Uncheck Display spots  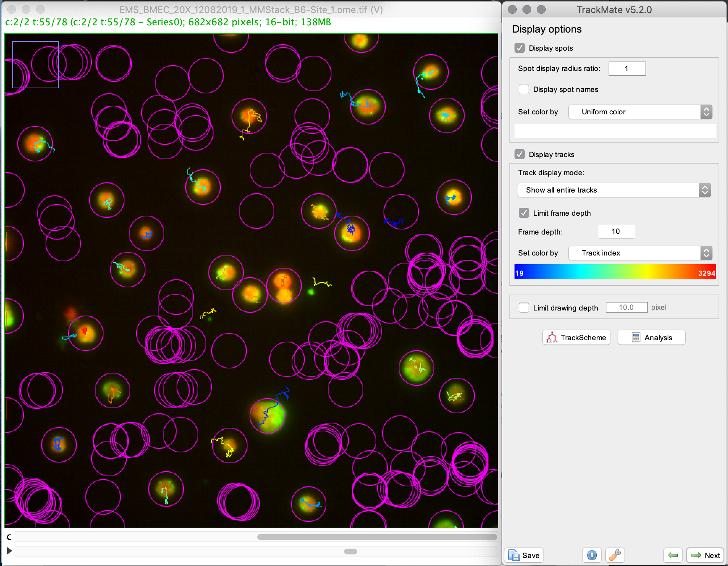tap(520, 48)
